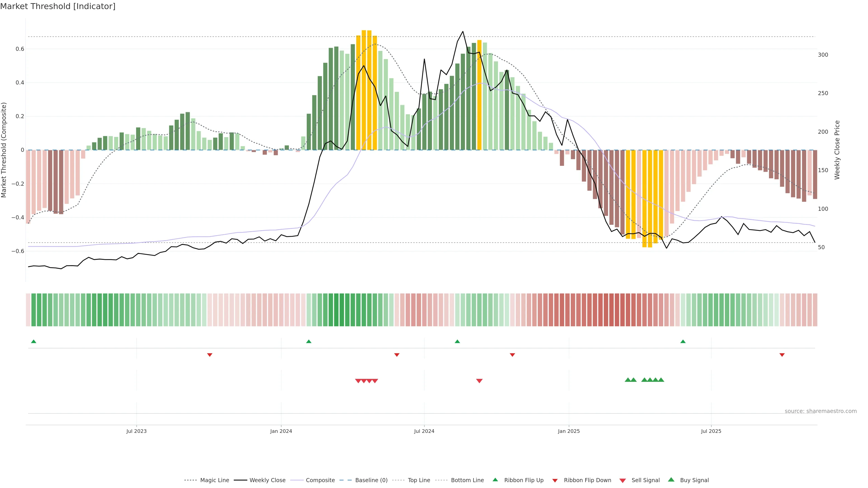Screen dimensions: 868x488
Task: Click the Ribbon Flip Down marker in late 2023
Action: pyautogui.click(x=210, y=355)
